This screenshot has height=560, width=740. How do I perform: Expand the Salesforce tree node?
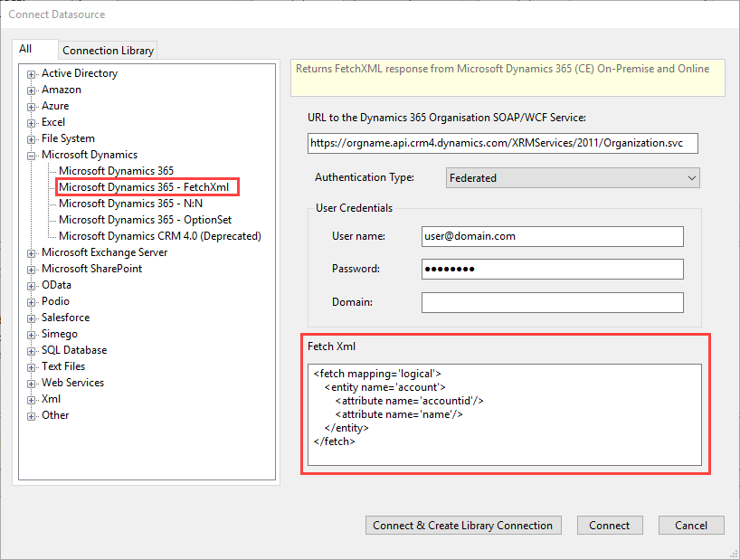coord(31,318)
